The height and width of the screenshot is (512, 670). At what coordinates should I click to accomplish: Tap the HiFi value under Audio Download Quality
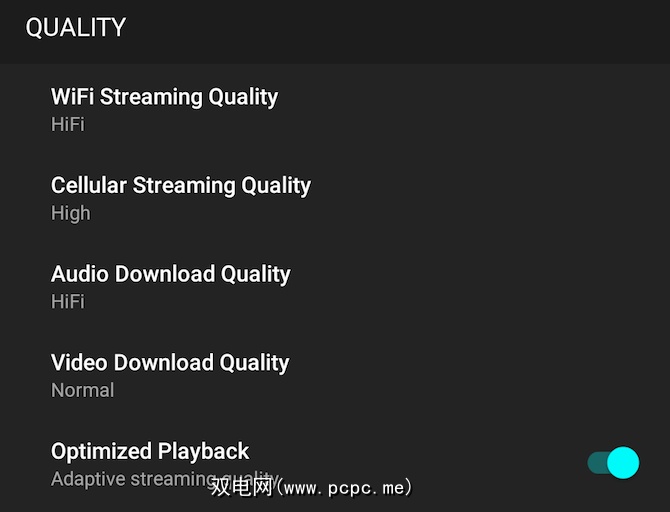(68, 301)
